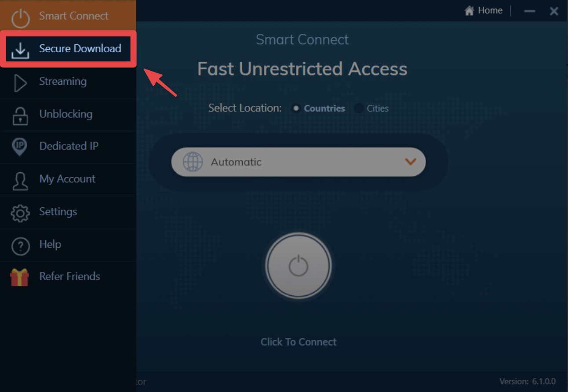The height and width of the screenshot is (392, 568).
Task: Toggle the large round power connect button
Action: coord(298,266)
